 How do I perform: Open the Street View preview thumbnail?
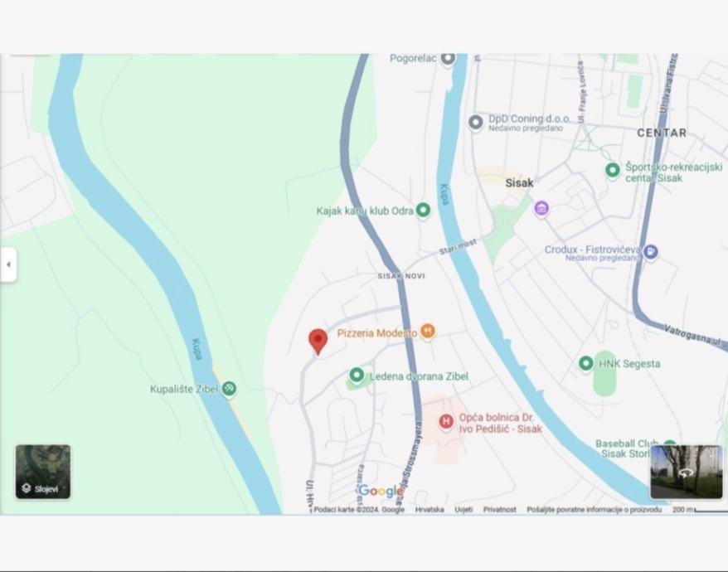coord(687,472)
